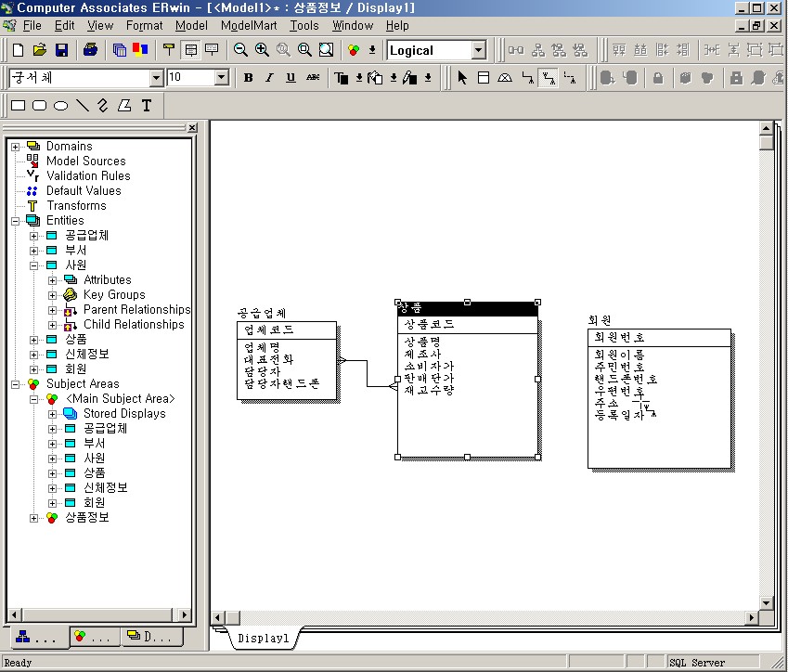Toggle the attribute level display button
Screen dimensions: 788x672
pos(191,50)
